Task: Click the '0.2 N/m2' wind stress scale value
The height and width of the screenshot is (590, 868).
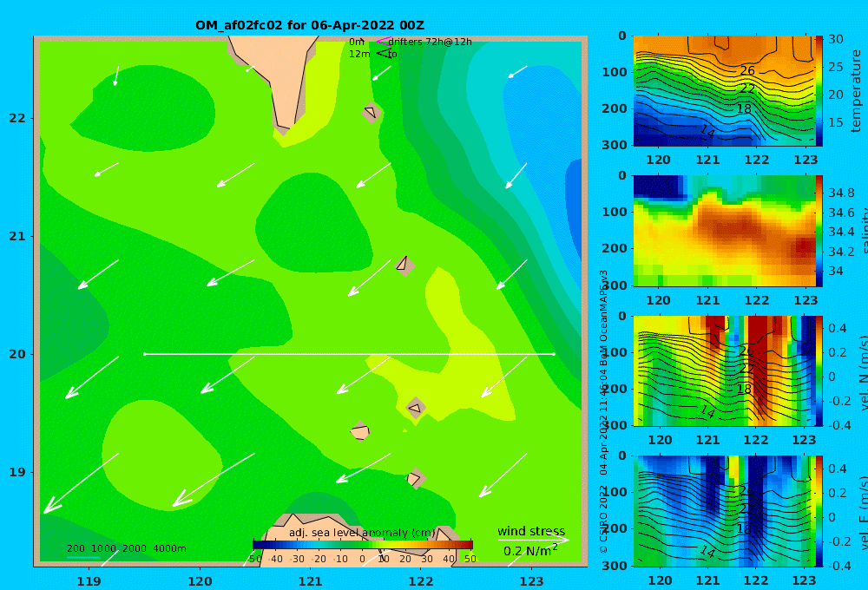Action: [529, 551]
